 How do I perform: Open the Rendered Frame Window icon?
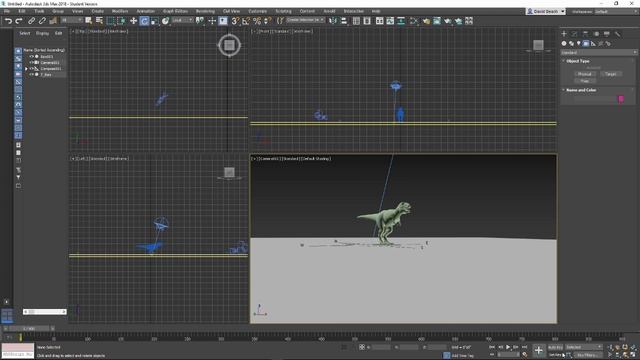coord(437,21)
